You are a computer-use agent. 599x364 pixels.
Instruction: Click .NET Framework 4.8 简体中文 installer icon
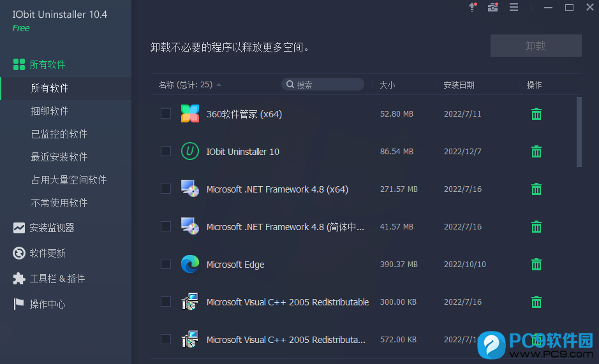(x=190, y=226)
